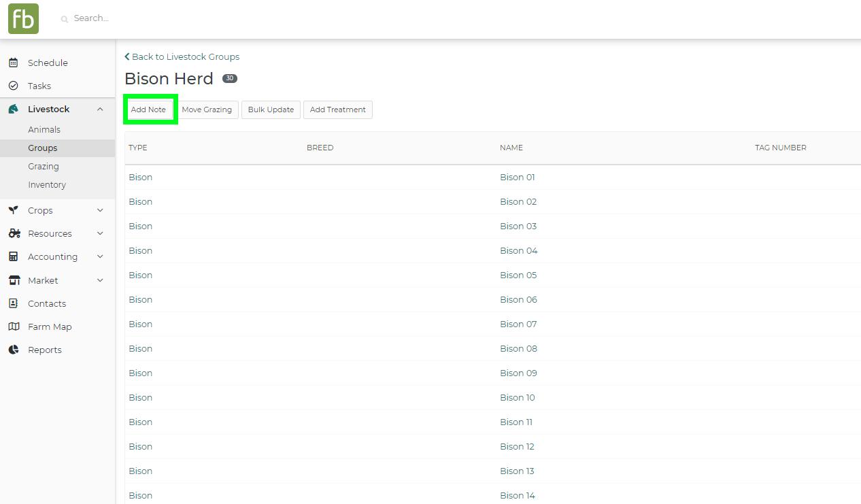Image resolution: width=861 pixels, height=504 pixels.
Task: Click the Market store icon
Action: pyautogui.click(x=14, y=280)
